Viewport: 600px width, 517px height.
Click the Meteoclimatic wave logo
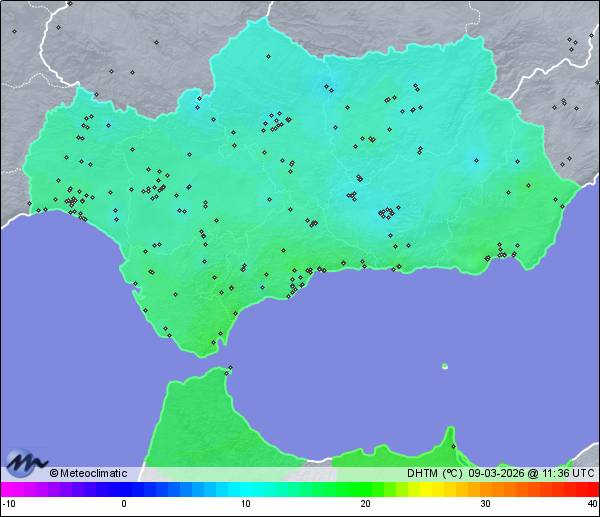click(x=24, y=462)
